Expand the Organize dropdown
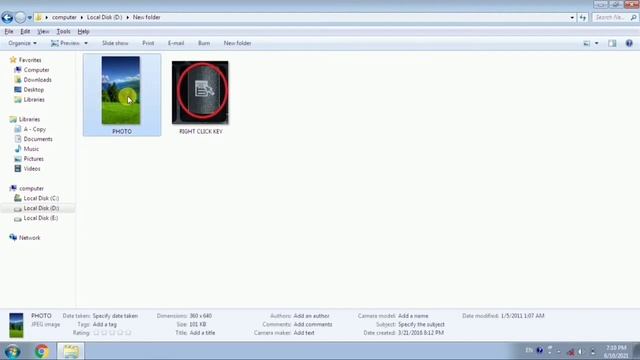 coord(22,43)
